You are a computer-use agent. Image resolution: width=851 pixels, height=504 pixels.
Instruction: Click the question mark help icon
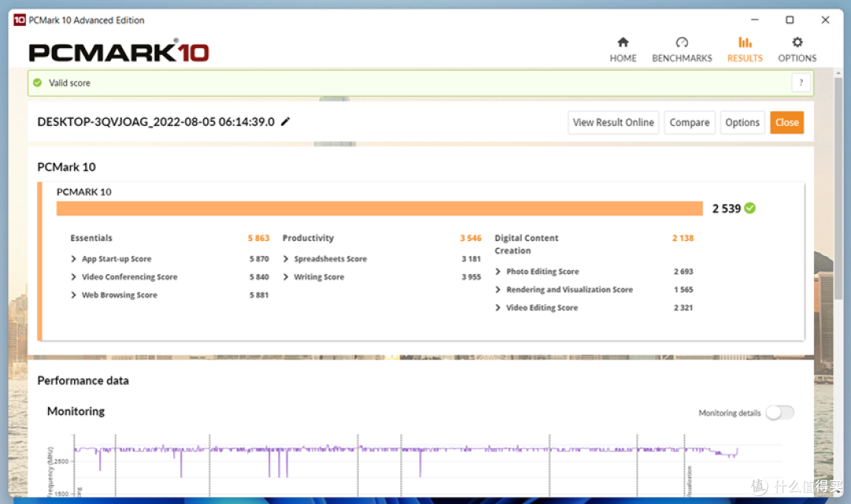(801, 83)
